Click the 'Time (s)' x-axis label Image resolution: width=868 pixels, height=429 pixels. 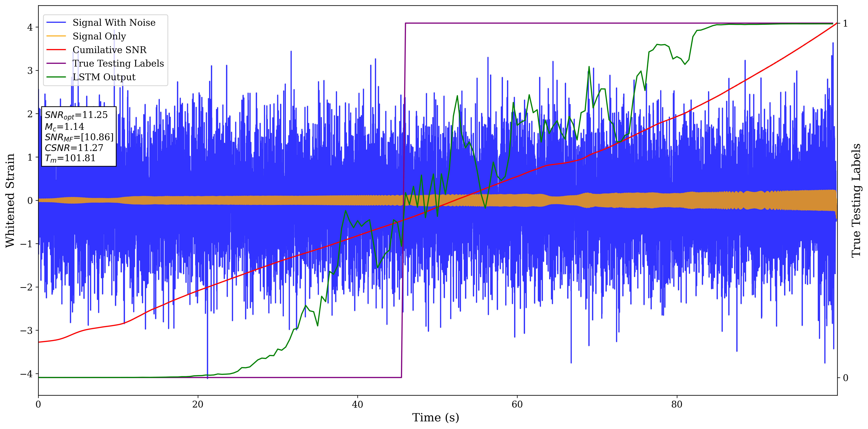click(x=435, y=418)
